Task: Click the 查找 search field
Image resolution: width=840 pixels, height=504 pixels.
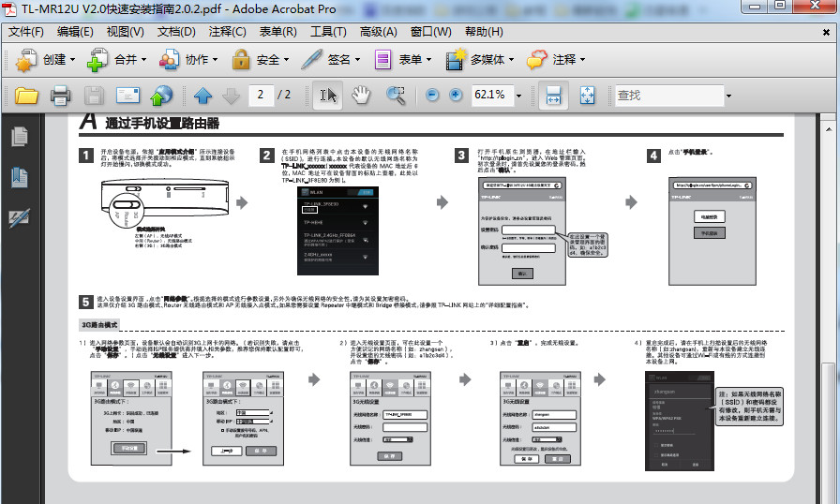Action: click(669, 96)
